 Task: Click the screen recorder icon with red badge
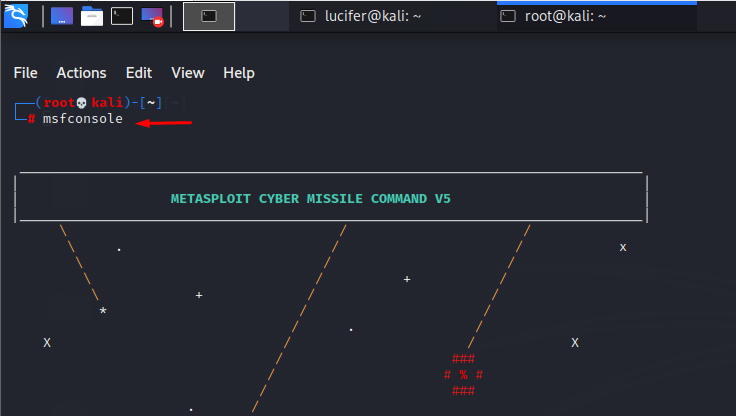click(x=152, y=17)
